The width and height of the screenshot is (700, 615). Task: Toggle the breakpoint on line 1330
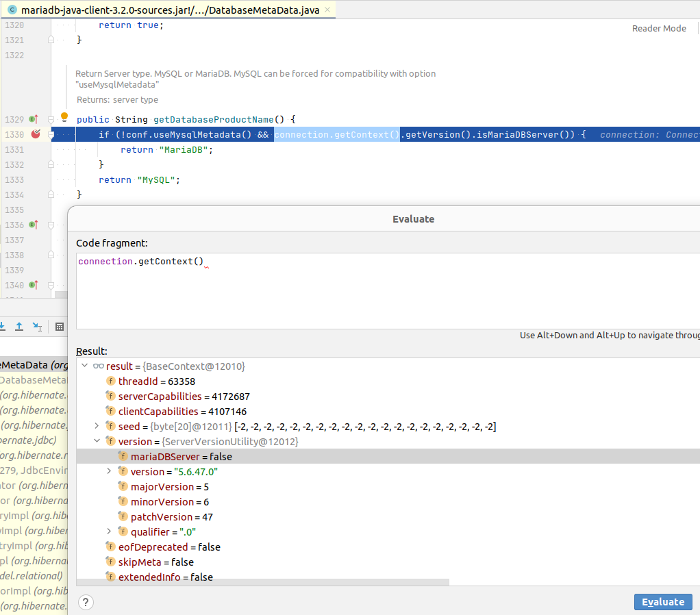click(36, 135)
